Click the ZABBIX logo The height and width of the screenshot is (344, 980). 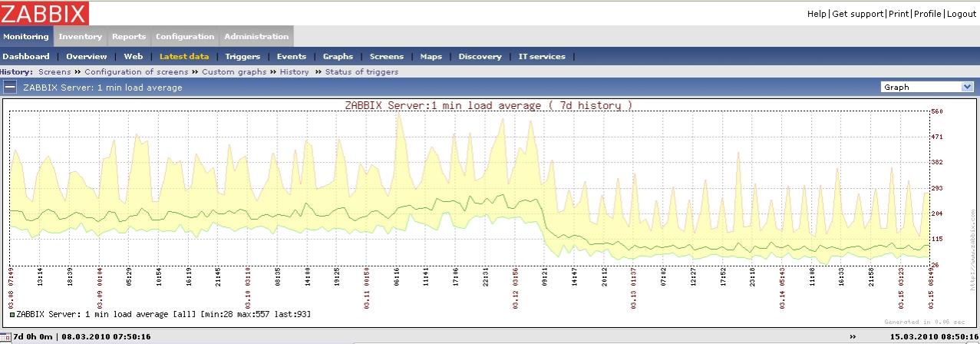[x=44, y=13]
